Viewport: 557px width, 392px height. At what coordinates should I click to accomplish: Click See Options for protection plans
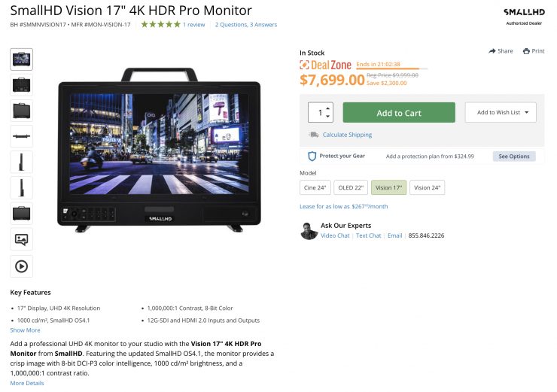point(514,156)
